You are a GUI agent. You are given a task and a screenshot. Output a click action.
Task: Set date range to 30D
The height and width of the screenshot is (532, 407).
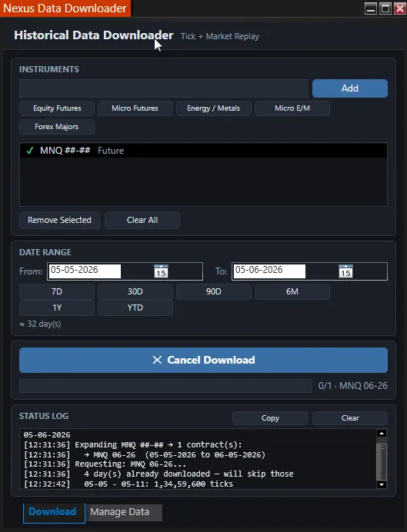click(x=135, y=292)
